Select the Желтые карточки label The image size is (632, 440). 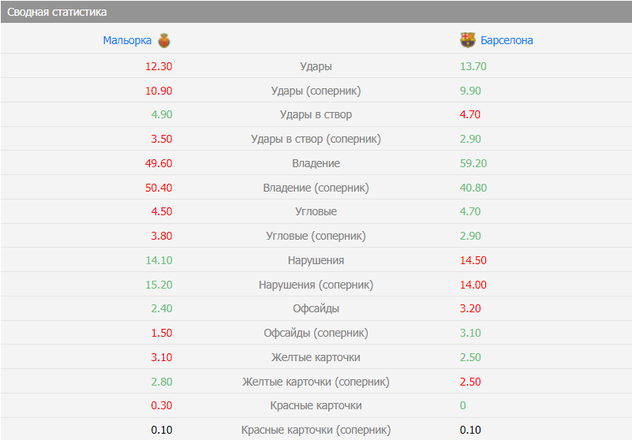tap(316, 357)
